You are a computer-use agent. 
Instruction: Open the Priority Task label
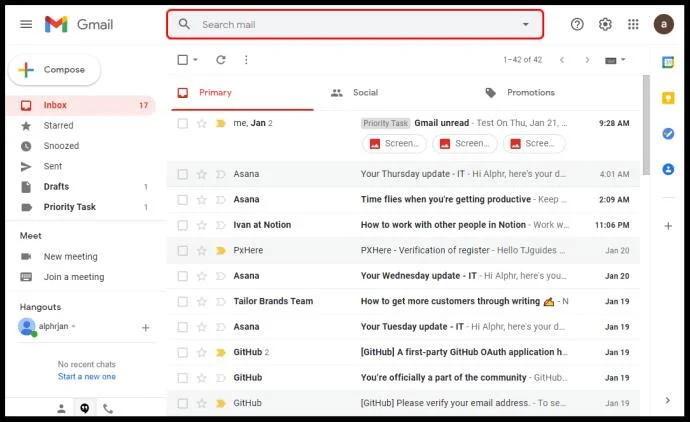81,207
